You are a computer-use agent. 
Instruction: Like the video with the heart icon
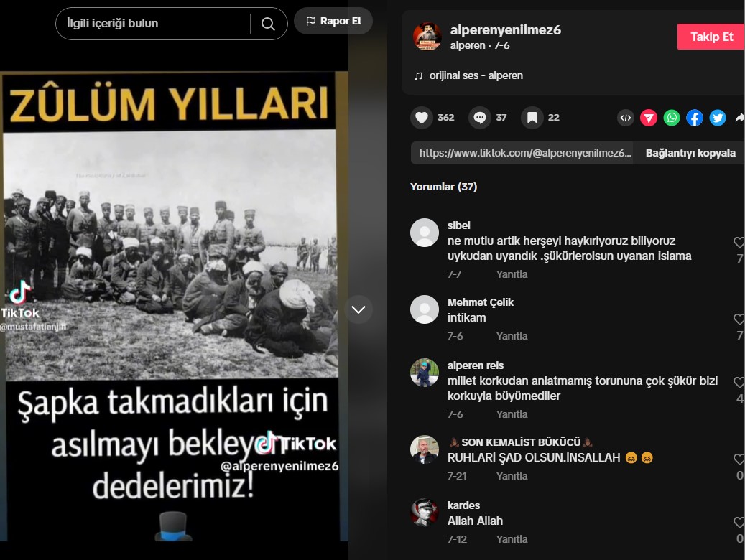(422, 117)
